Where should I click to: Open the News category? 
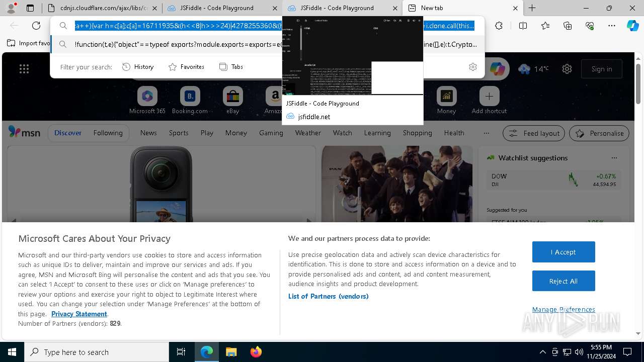(148, 133)
